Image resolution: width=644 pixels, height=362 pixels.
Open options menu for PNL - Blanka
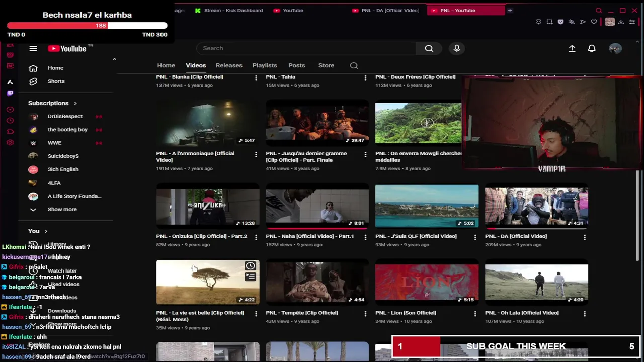[256, 77]
